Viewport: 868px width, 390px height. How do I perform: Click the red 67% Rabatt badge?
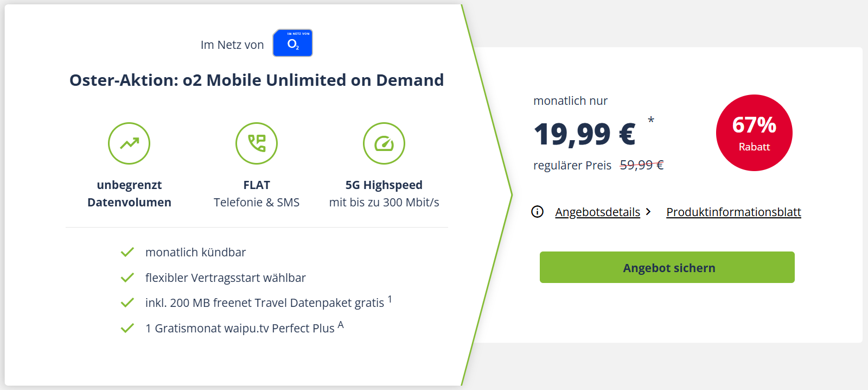click(x=754, y=133)
